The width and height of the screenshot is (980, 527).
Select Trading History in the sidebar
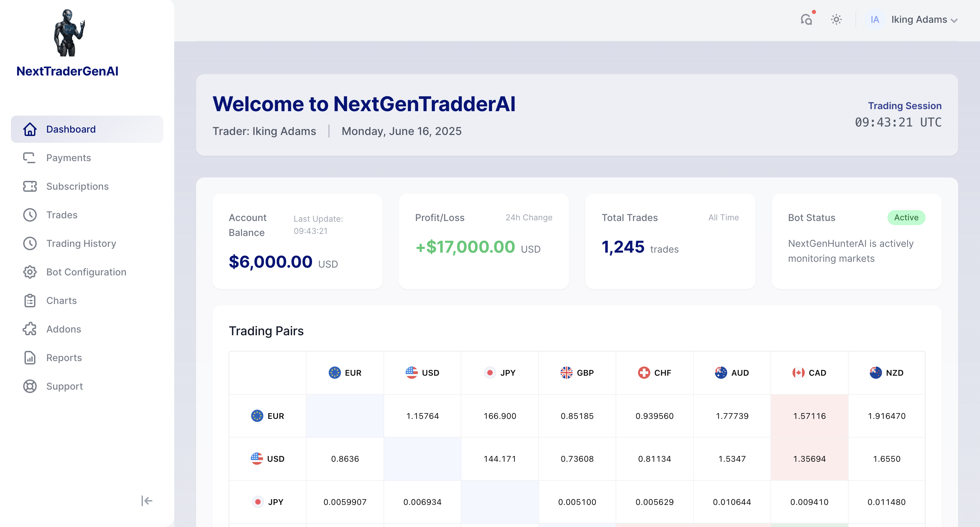[81, 243]
